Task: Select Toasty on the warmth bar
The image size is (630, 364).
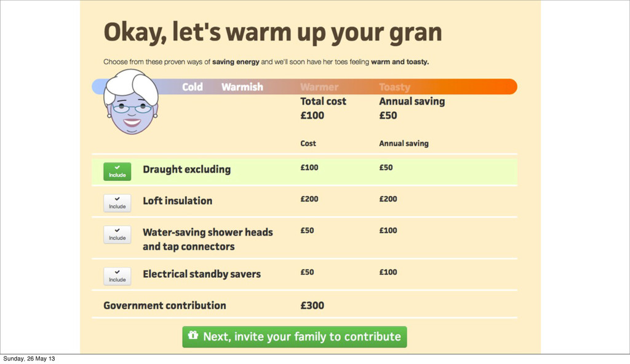Action: coord(394,87)
